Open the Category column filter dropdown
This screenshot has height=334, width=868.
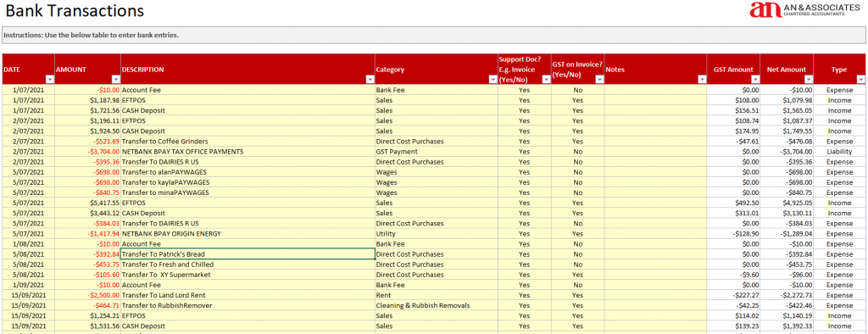point(492,80)
